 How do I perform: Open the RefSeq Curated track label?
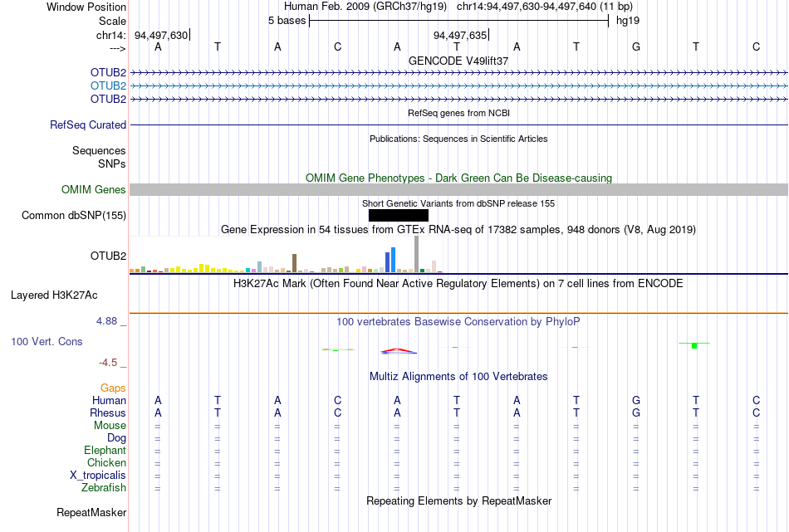(x=88, y=124)
